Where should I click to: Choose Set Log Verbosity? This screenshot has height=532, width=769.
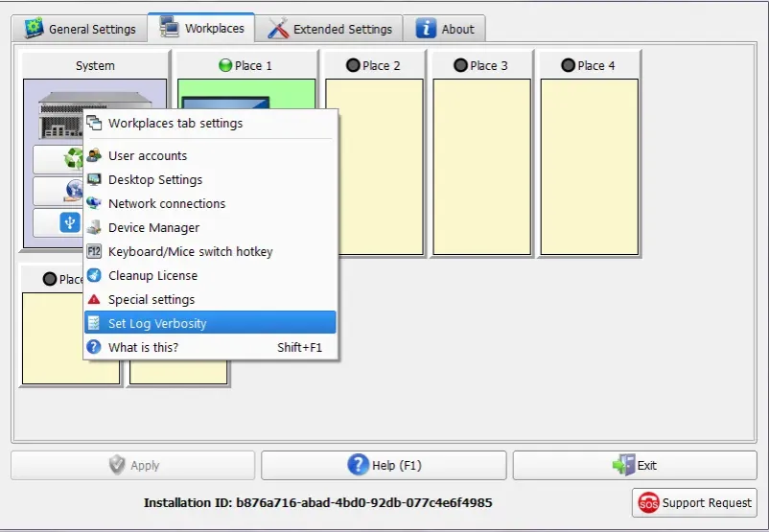click(x=157, y=323)
